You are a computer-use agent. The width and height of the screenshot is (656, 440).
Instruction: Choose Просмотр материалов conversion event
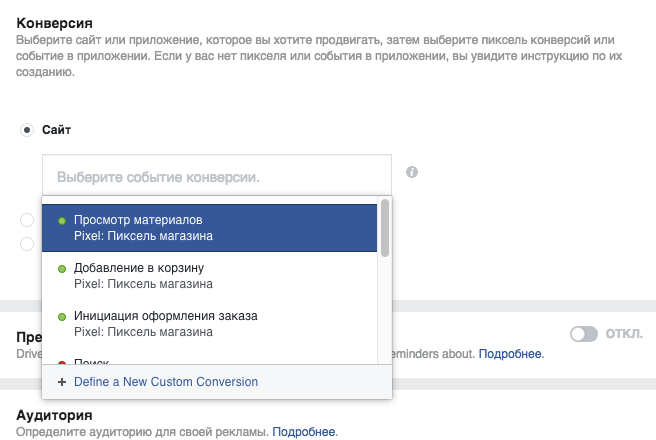coord(209,228)
